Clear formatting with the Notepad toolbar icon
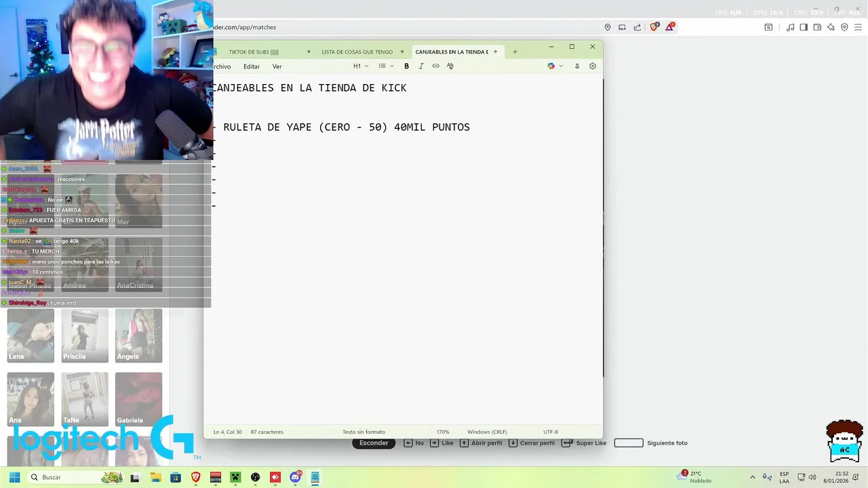 tap(450, 66)
